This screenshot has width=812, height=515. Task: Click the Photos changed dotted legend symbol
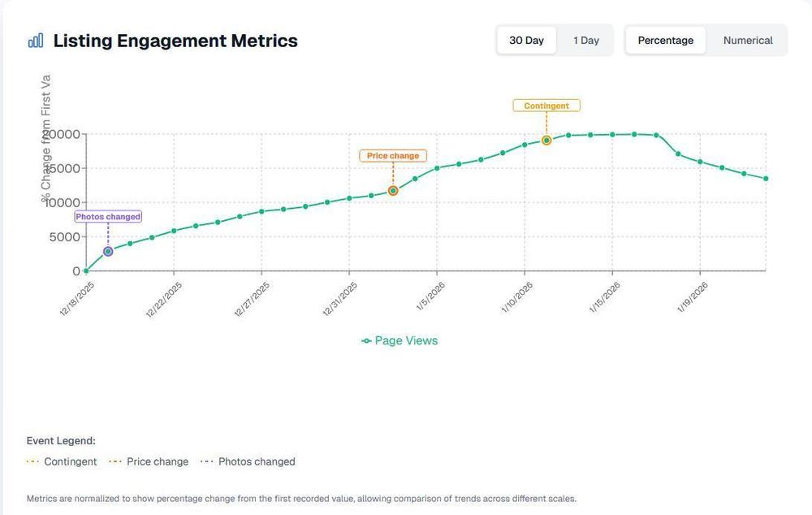coord(205,461)
